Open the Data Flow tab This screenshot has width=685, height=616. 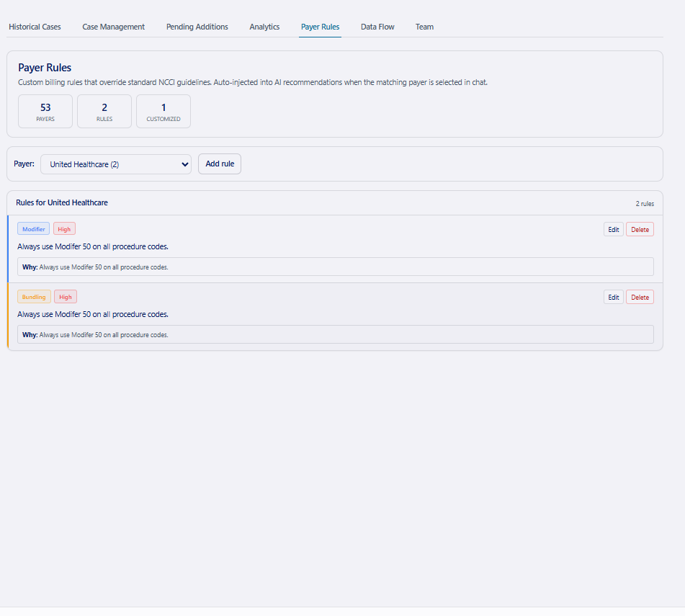tap(377, 27)
